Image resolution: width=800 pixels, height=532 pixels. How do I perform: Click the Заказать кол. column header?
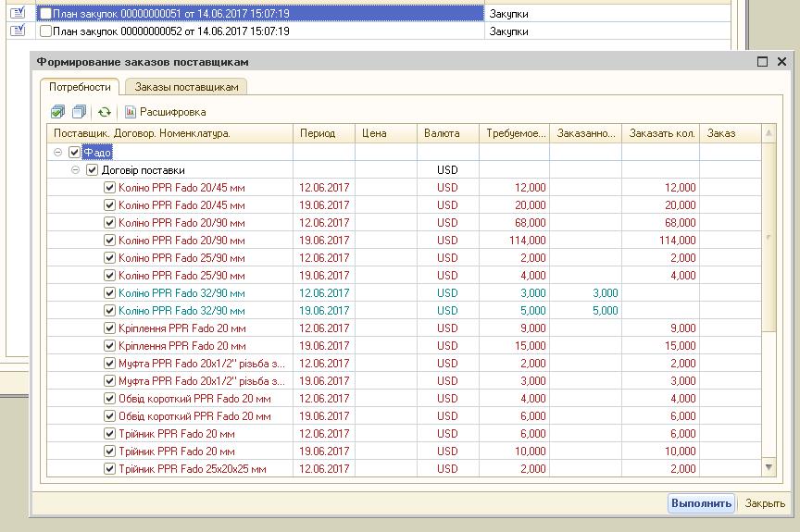coord(661,133)
